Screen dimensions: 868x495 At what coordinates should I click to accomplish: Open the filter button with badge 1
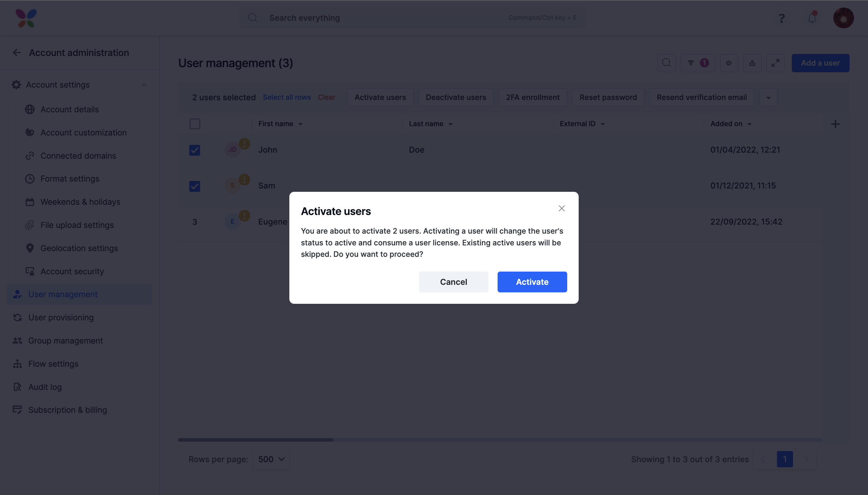[697, 63]
